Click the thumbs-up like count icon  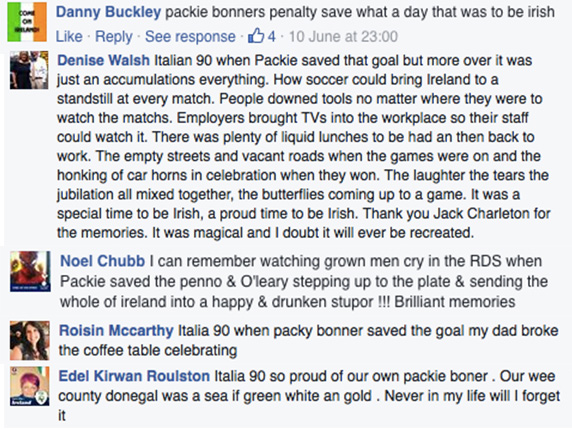click(x=256, y=36)
